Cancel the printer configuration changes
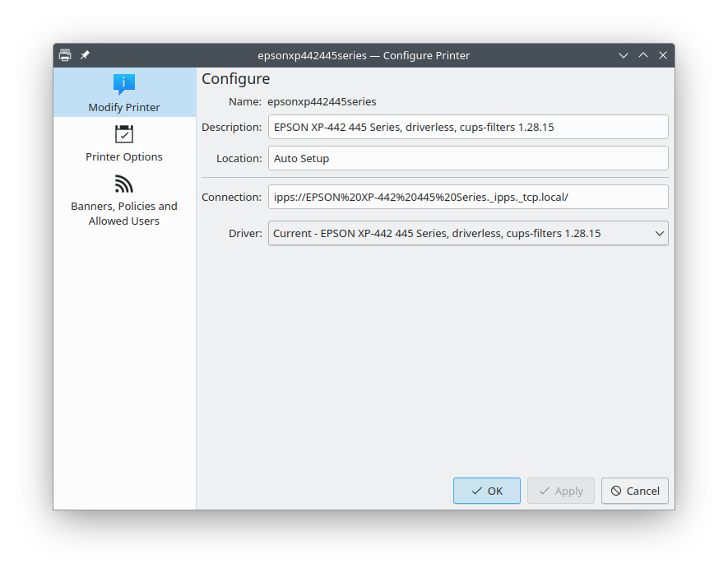Viewport: 728px width, 573px height. [634, 491]
